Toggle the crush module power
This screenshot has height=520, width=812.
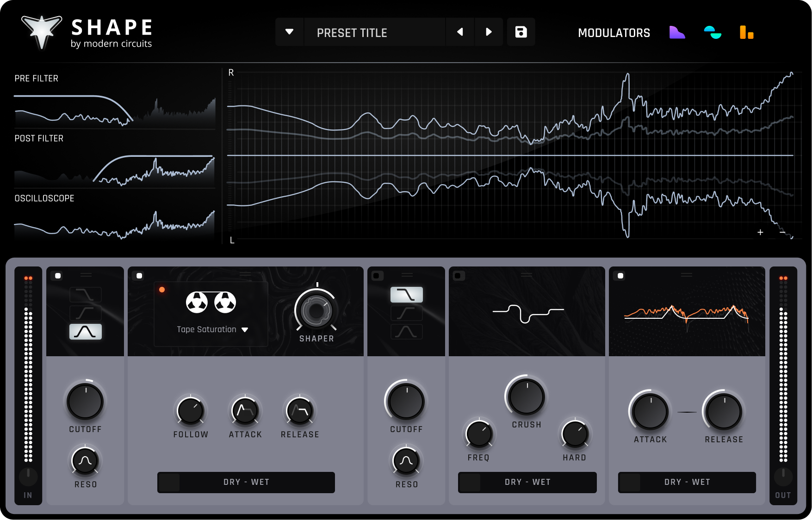[x=459, y=276]
